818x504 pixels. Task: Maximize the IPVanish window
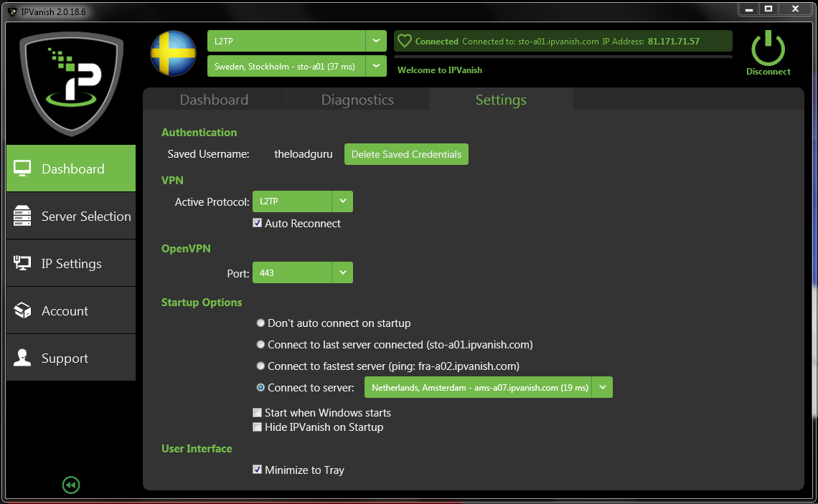click(x=768, y=9)
